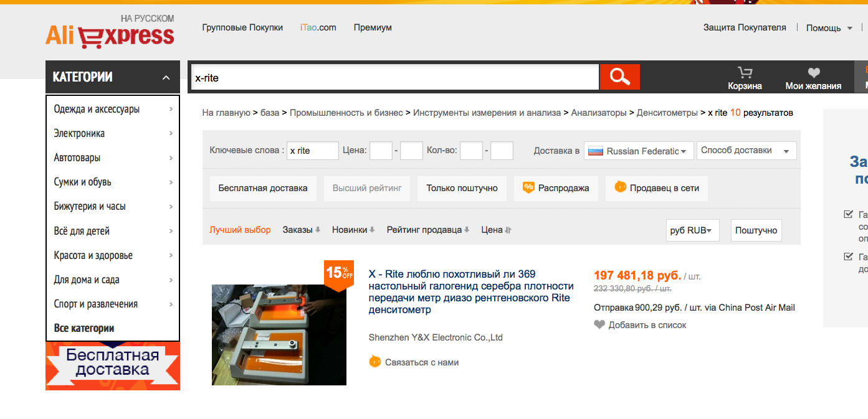Image resolution: width=868 pixels, height=419 pixels.
Task: Sort by Заказы arrow
Action: coord(318,230)
